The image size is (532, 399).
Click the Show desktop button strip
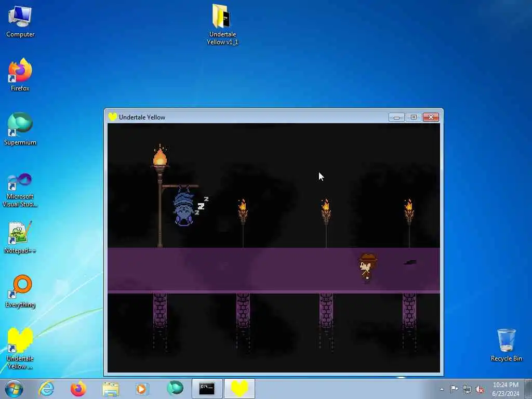[528, 389]
